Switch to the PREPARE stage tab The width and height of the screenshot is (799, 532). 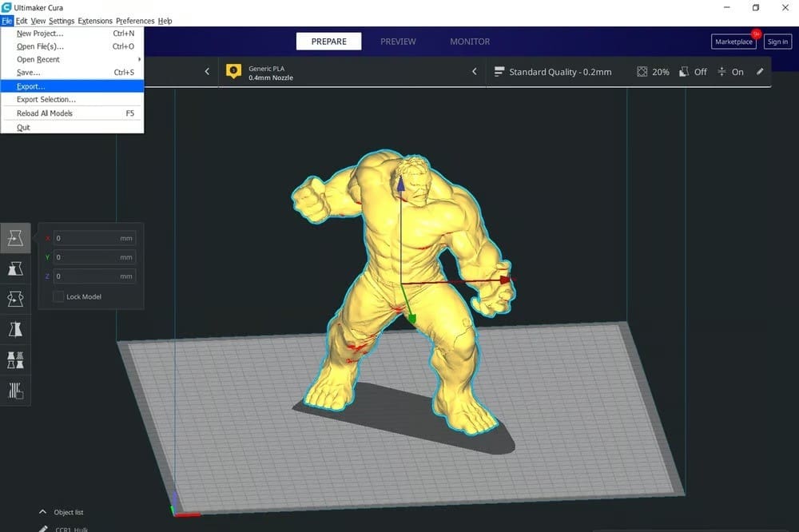[x=328, y=42]
